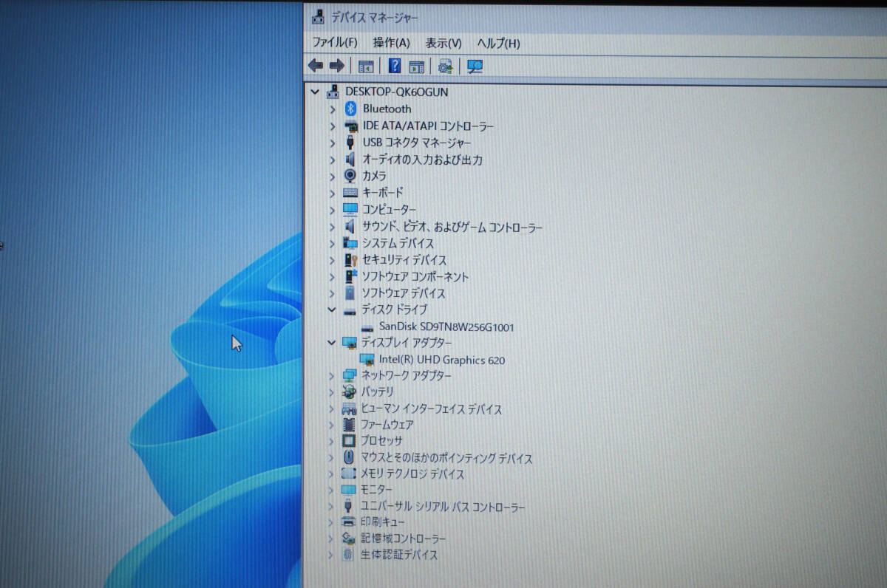Expand the ソフトウェア コンポーネント category
887x588 pixels.
[333, 276]
